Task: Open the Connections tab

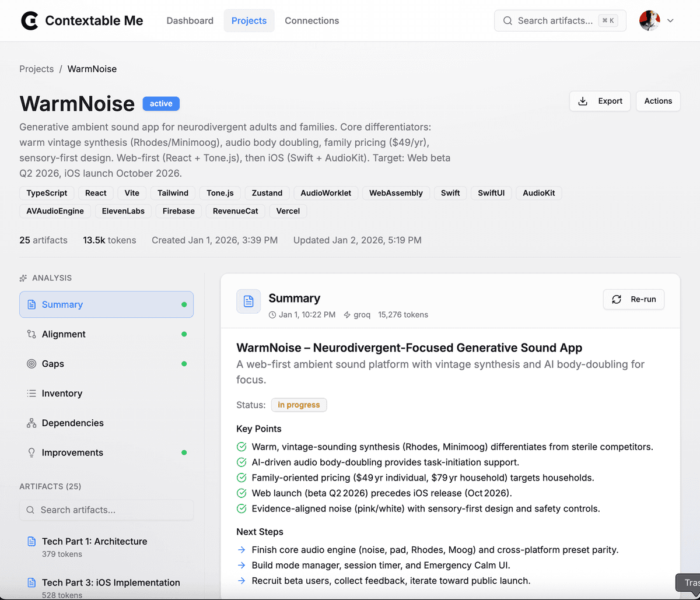Action: [x=311, y=20]
